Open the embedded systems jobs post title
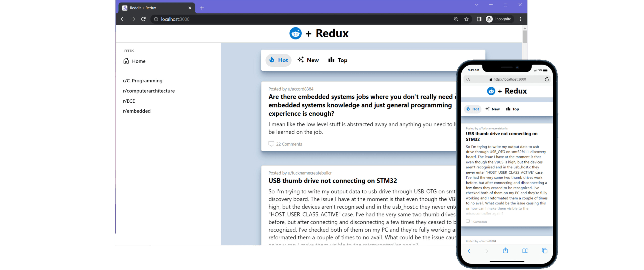Screen dimensions: 644x270 [362, 105]
